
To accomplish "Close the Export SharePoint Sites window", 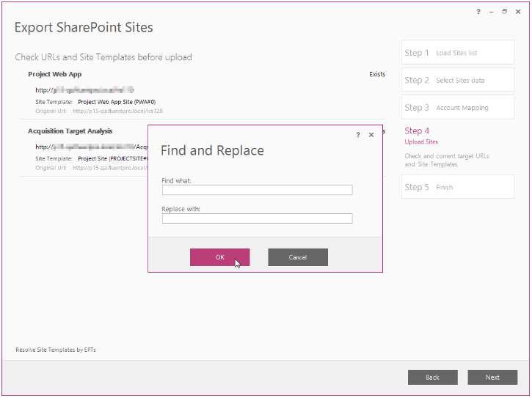I will [x=518, y=12].
